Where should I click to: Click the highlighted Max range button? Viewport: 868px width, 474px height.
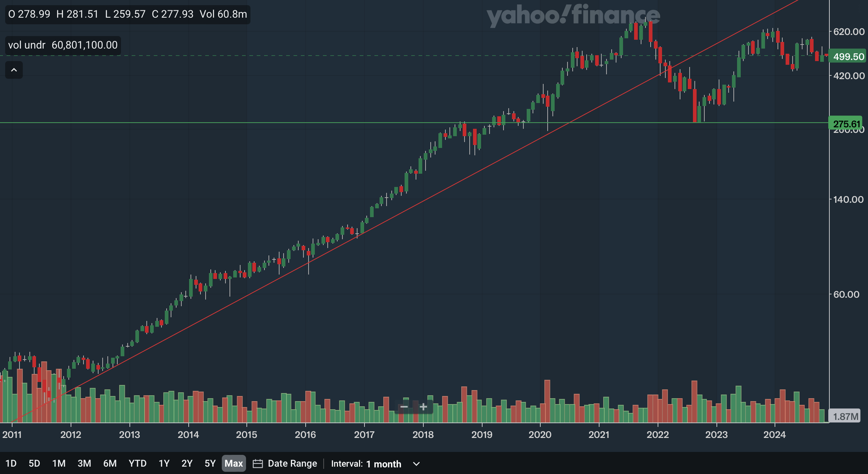point(234,463)
